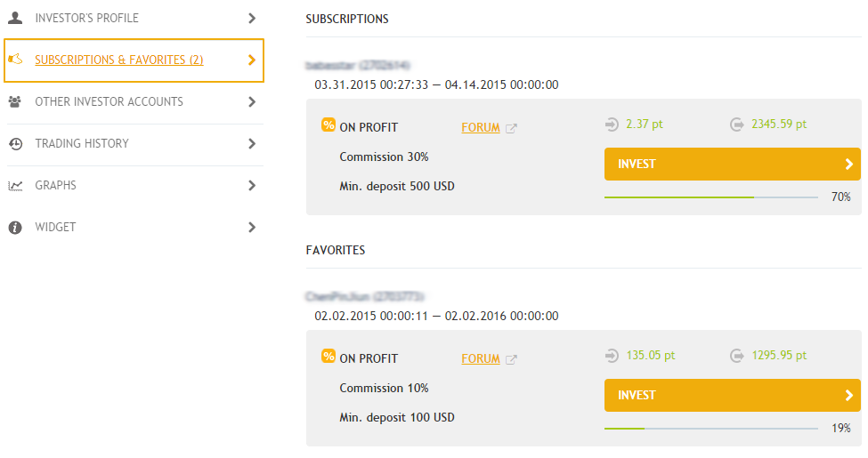Screen dimensions: 868x458
Task: Open the Other Investor Accounts menu item
Action: tap(134, 102)
